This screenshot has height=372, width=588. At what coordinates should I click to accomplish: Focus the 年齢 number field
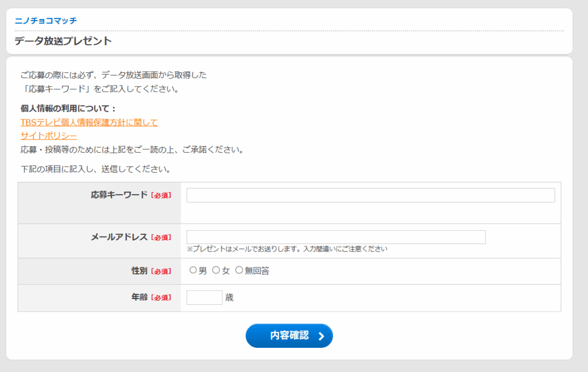(204, 297)
